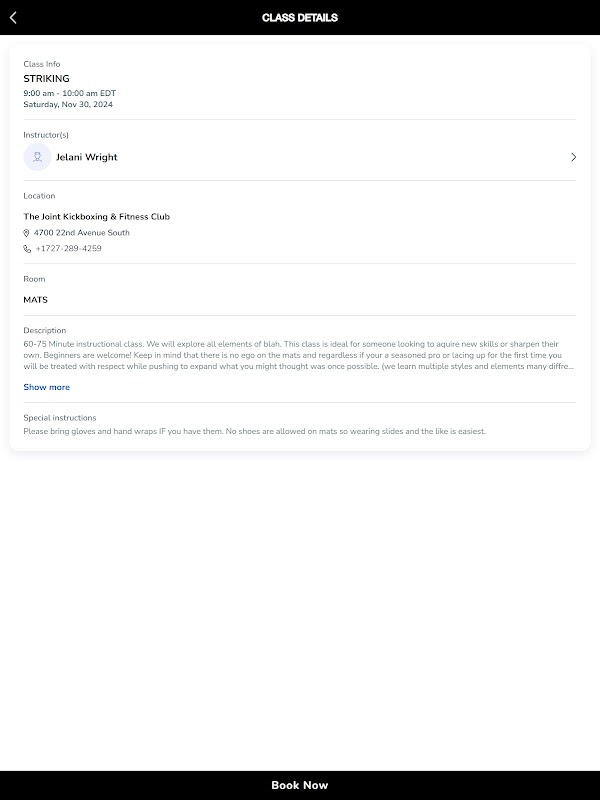
Task: Click the STRIKING class name
Action: [x=46, y=78]
